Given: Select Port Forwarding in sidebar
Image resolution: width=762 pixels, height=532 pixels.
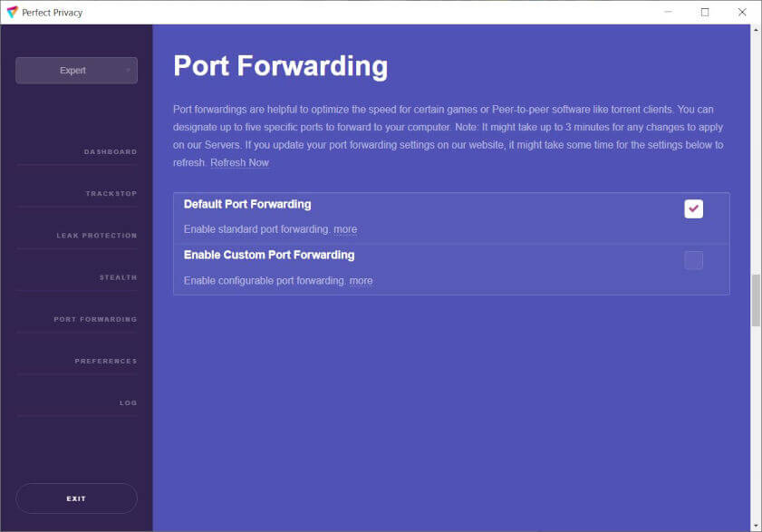Looking at the screenshot, I should 95,319.
